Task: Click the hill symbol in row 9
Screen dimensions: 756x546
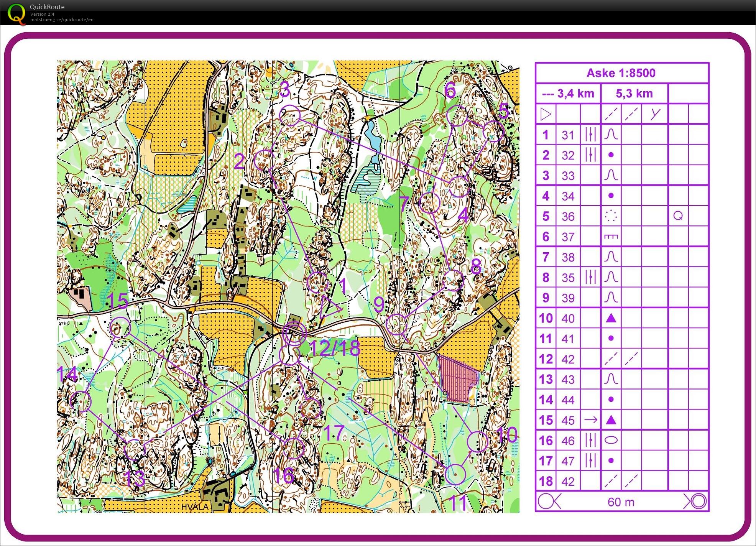Action: pos(611,298)
